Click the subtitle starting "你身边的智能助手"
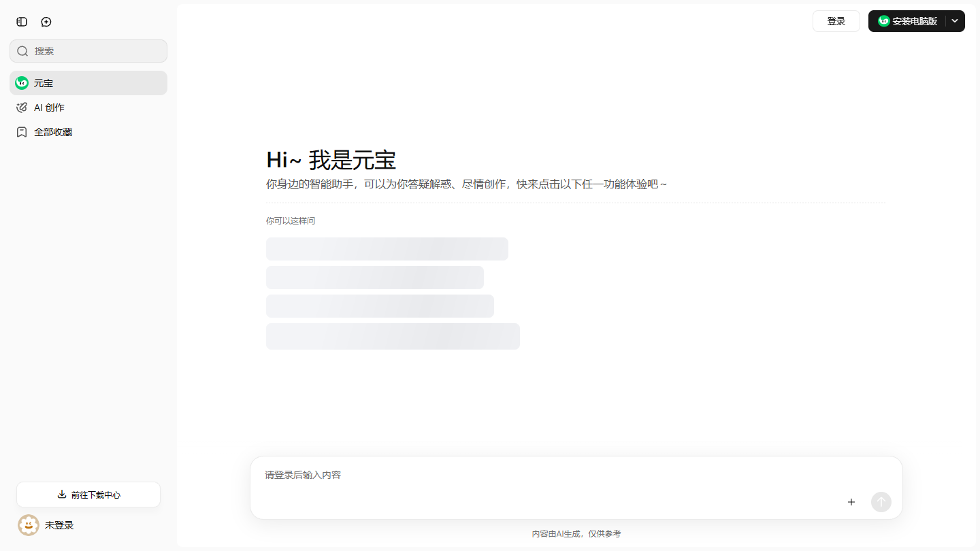This screenshot has height=551, width=980. coord(467,184)
